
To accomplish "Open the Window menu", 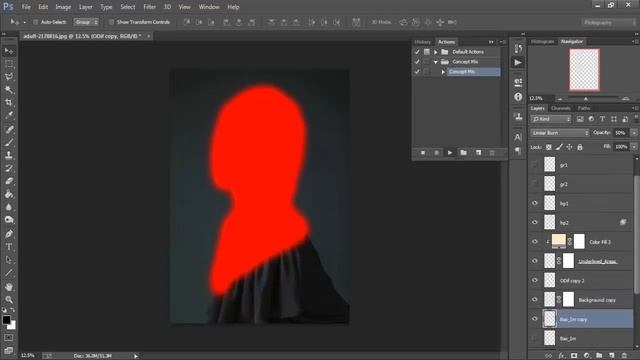I will 209,7.
